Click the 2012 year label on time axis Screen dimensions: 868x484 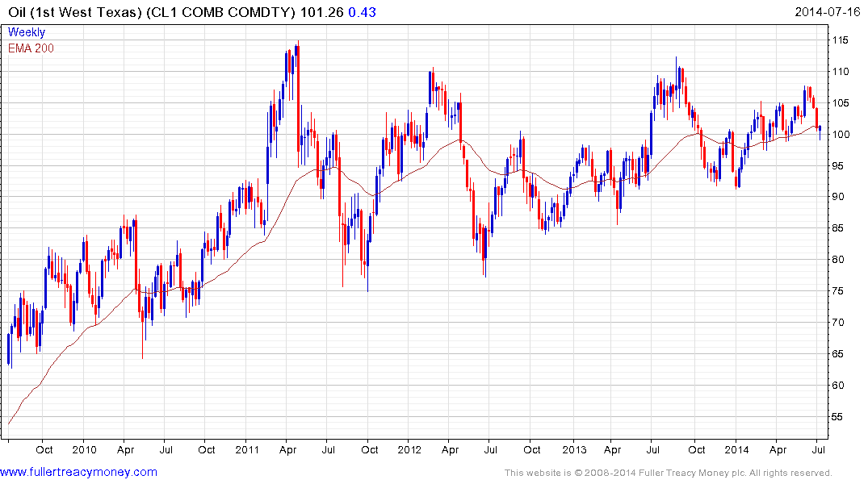[x=409, y=449]
